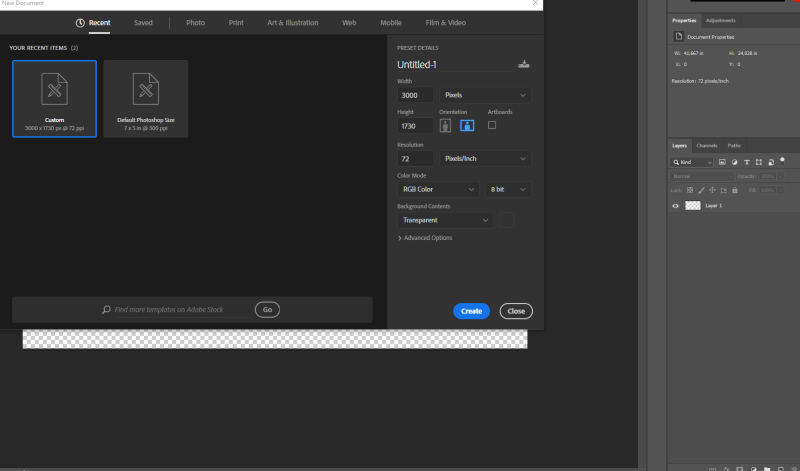Open the width units Pixels dropdown
The image size is (800, 471).
pyautogui.click(x=485, y=95)
